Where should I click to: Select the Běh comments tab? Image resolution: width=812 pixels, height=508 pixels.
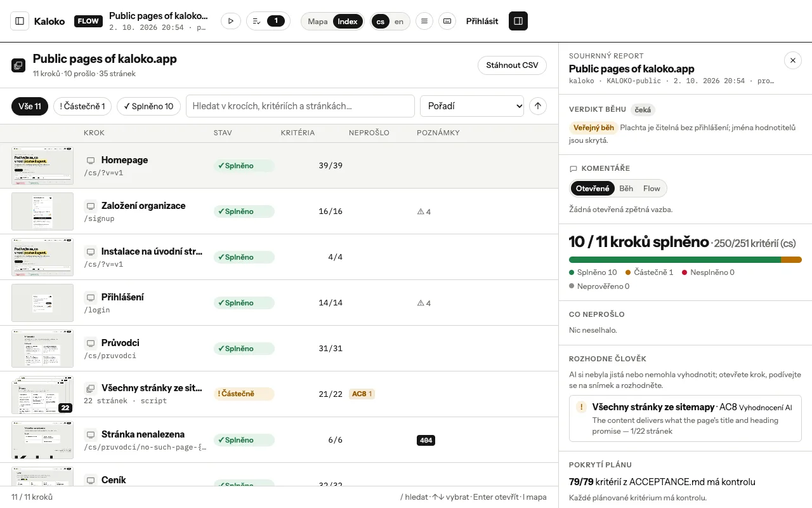[626, 189]
